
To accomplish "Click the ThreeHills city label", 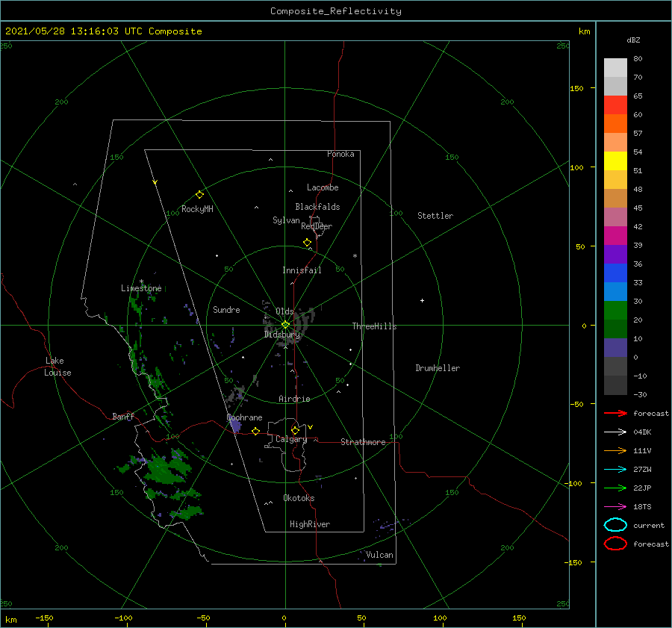I will tap(374, 326).
